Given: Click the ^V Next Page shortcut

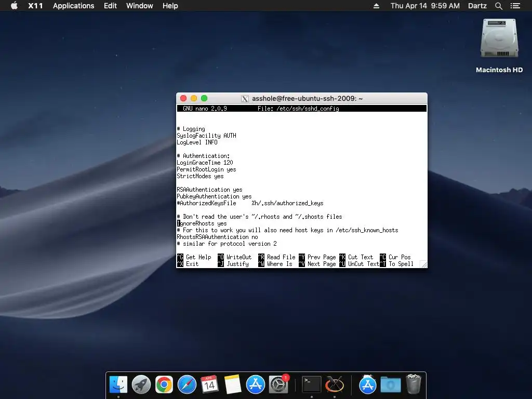Looking at the screenshot, I should [x=317, y=264].
